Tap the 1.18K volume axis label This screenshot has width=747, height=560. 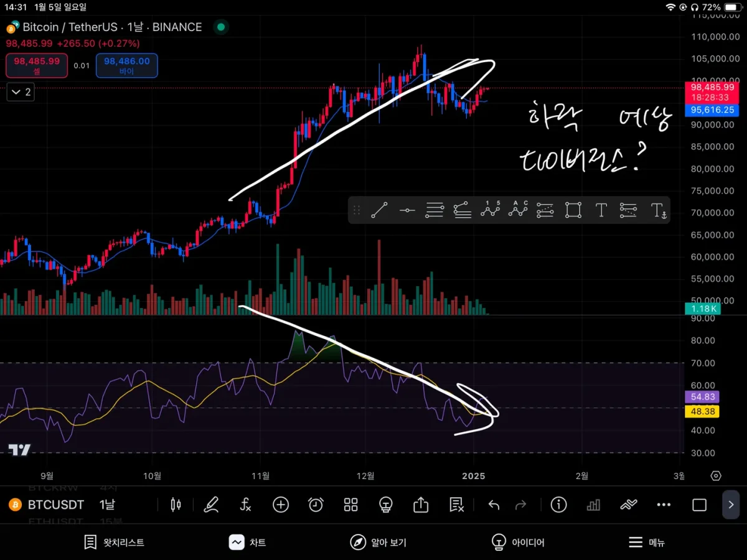pos(702,309)
